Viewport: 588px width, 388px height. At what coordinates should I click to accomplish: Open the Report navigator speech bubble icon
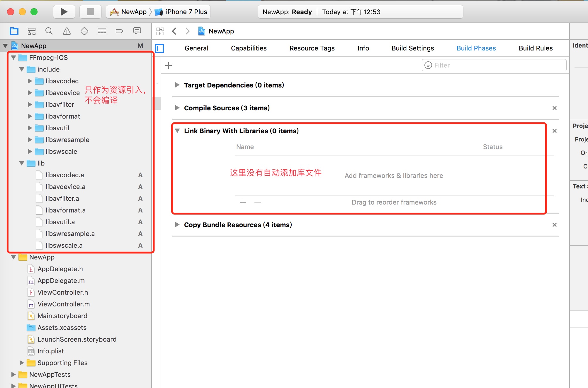click(x=137, y=31)
